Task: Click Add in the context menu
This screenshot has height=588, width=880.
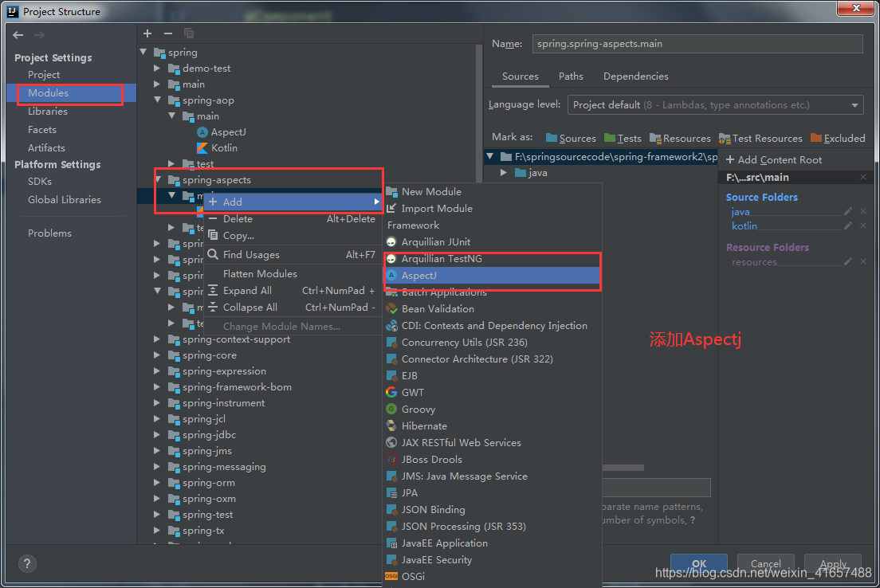Action: tap(293, 202)
